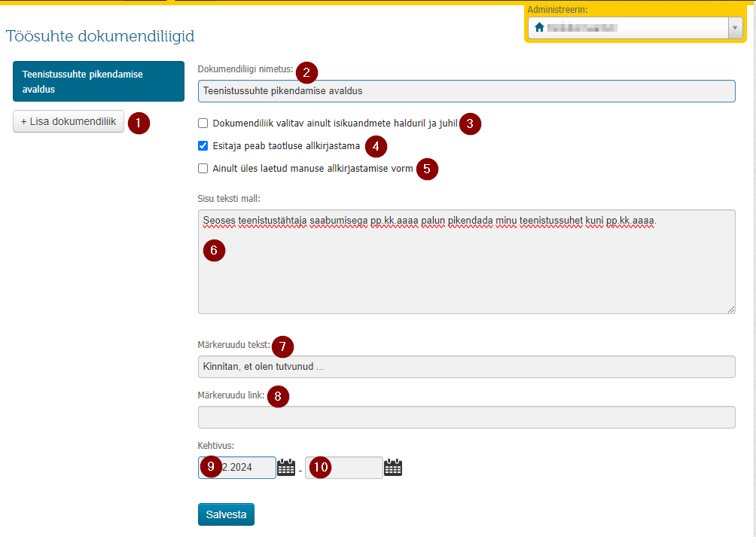Select Teenistussuhte pikendamise avaldus in sidebar
The width and height of the screenshot is (756, 537).
(99, 81)
